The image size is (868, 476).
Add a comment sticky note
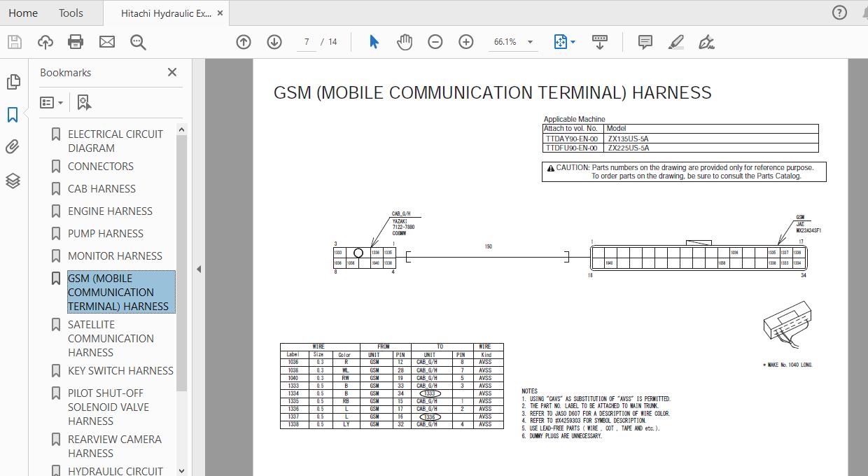pos(645,42)
